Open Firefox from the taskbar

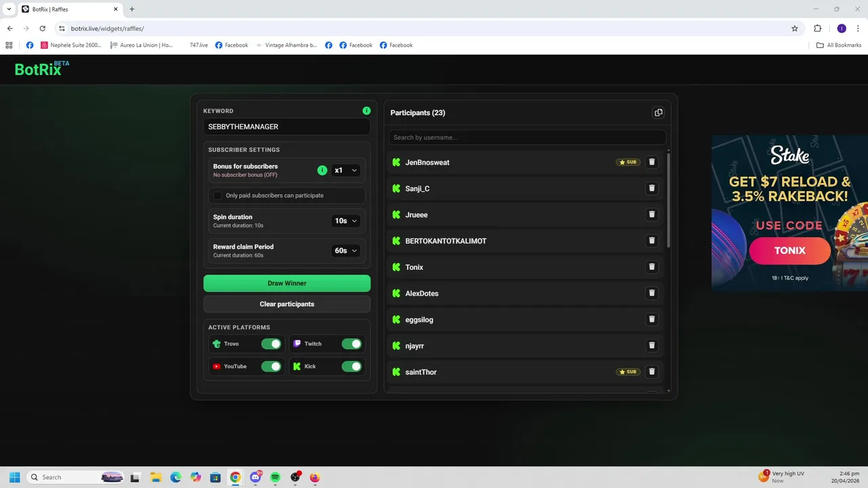point(315,477)
